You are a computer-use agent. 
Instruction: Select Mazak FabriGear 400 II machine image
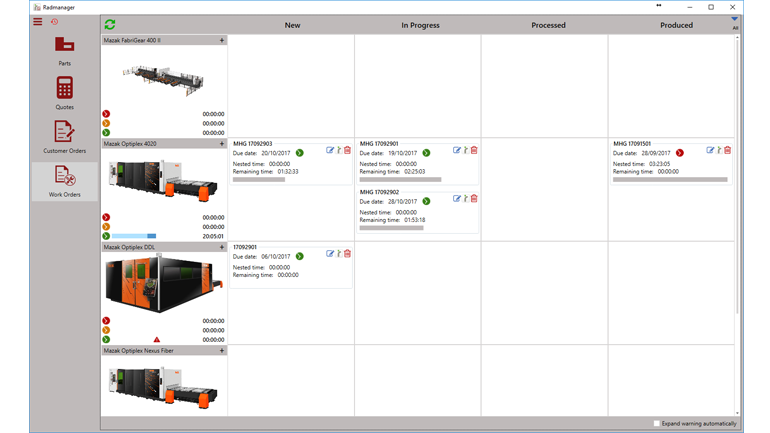point(163,80)
